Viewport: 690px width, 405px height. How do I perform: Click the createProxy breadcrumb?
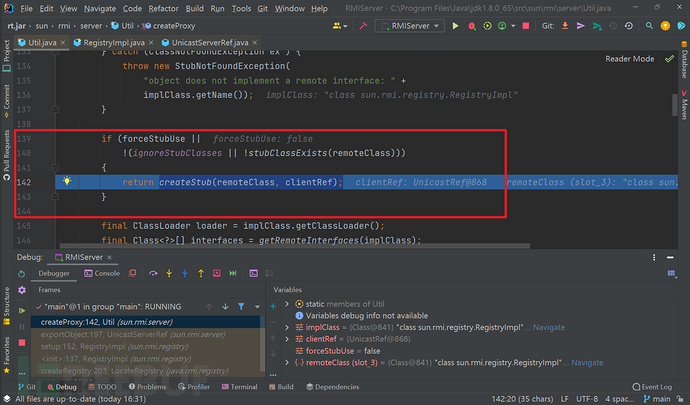(169, 26)
